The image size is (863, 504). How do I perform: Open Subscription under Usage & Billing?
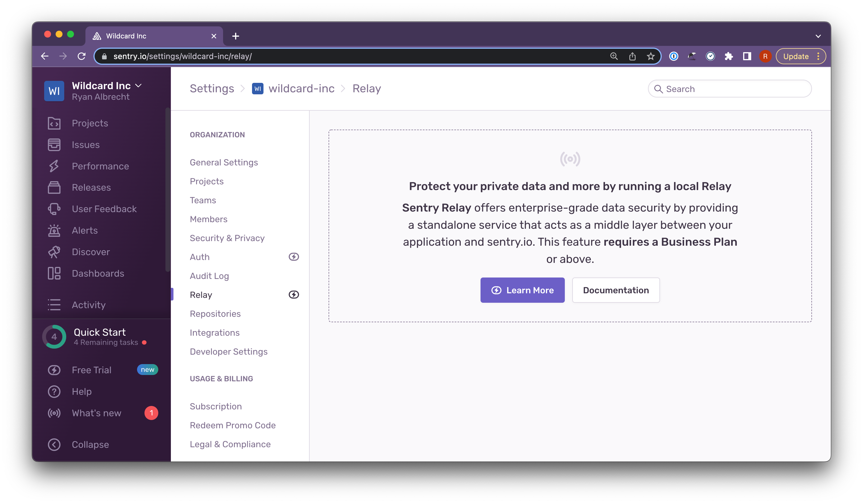216,406
